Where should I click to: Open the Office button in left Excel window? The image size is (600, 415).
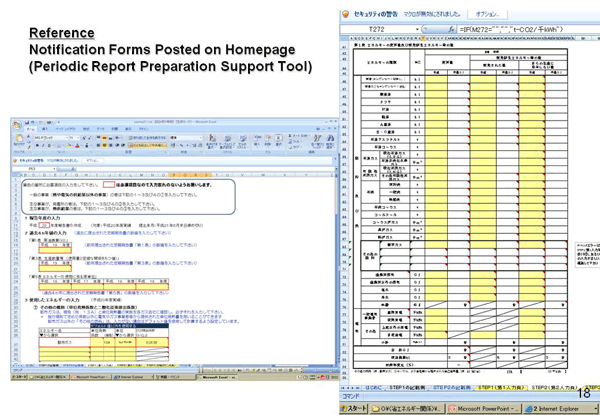pos(17,125)
